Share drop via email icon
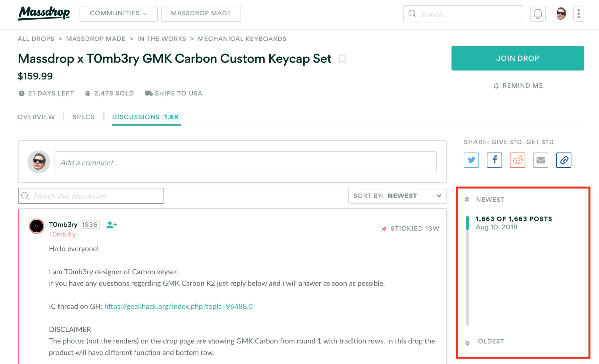The height and width of the screenshot is (364, 599). [x=540, y=160]
